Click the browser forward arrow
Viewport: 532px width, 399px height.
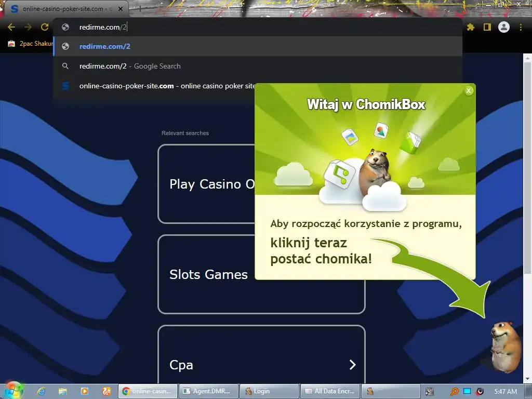point(28,27)
